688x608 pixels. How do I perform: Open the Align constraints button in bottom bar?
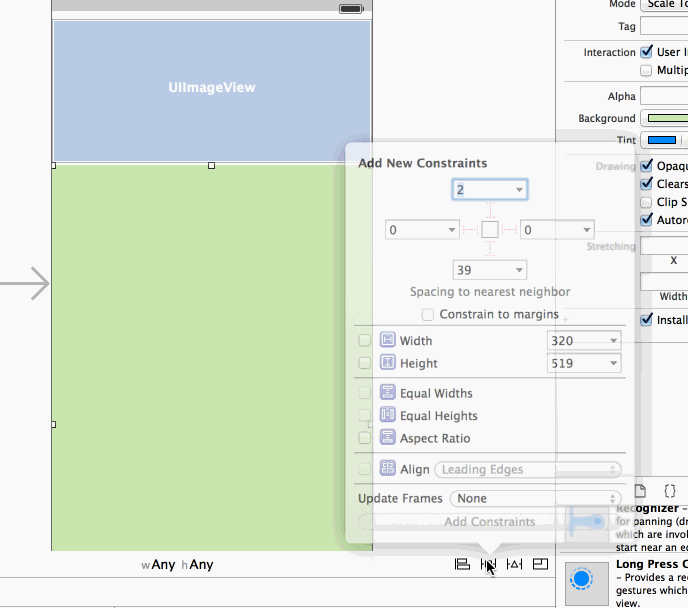462,564
